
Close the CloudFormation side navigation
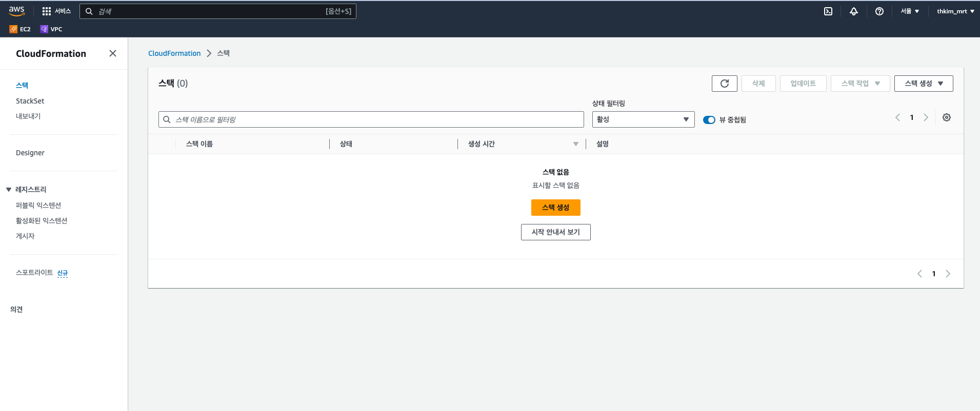113,53
